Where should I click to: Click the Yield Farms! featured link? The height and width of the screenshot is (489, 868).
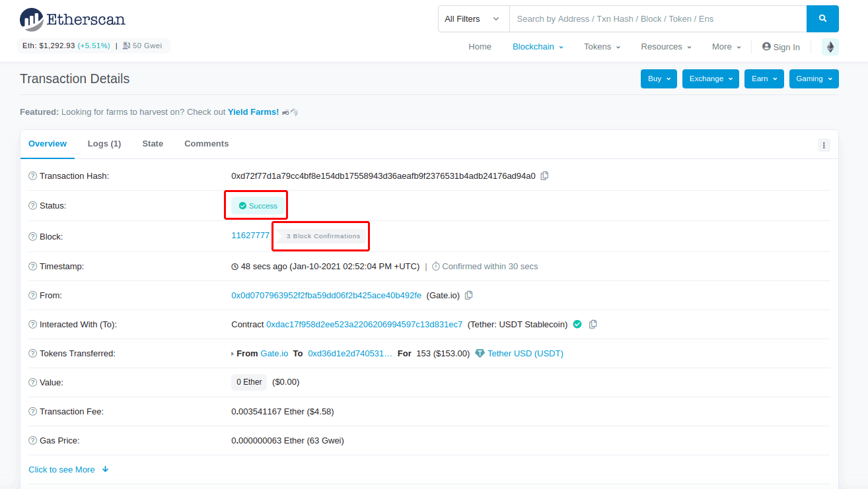pyautogui.click(x=254, y=112)
